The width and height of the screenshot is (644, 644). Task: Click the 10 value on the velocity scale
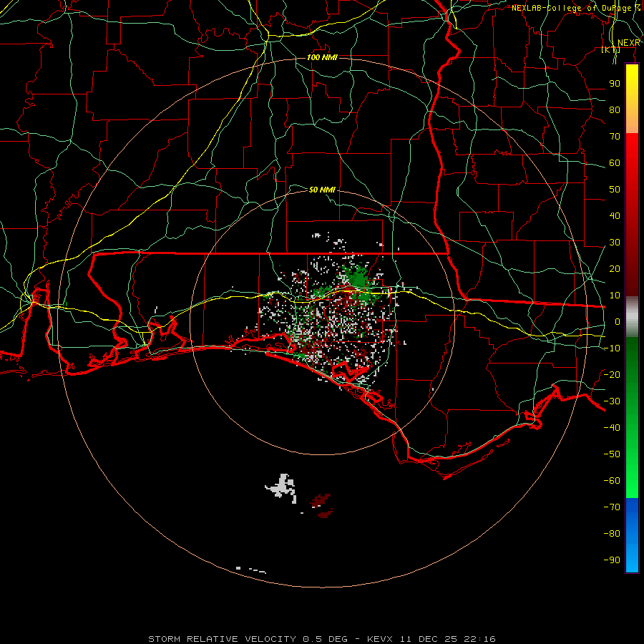pos(615,296)
